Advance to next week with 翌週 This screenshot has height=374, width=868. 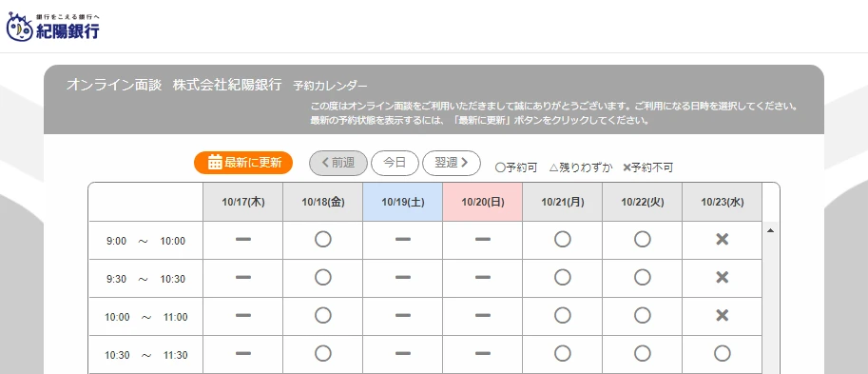point(452,163)
